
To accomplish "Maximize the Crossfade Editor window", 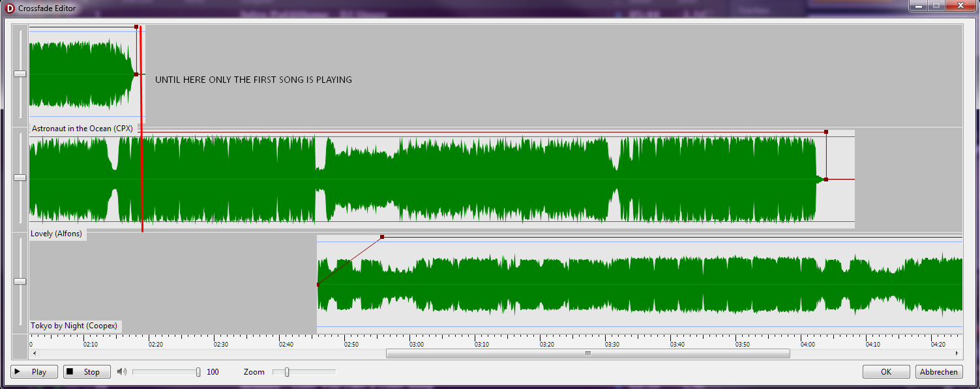I will click(x=937, y=5).
